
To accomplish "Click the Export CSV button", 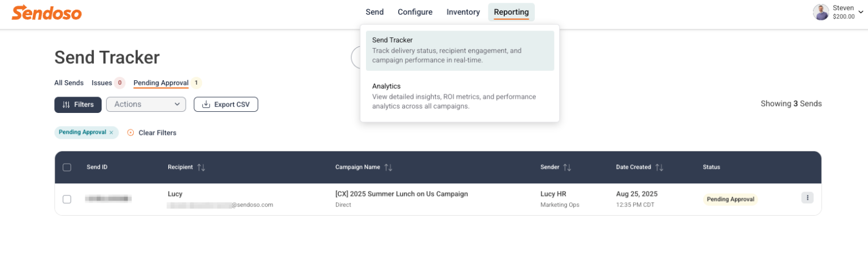I will [x=226, y=104].
